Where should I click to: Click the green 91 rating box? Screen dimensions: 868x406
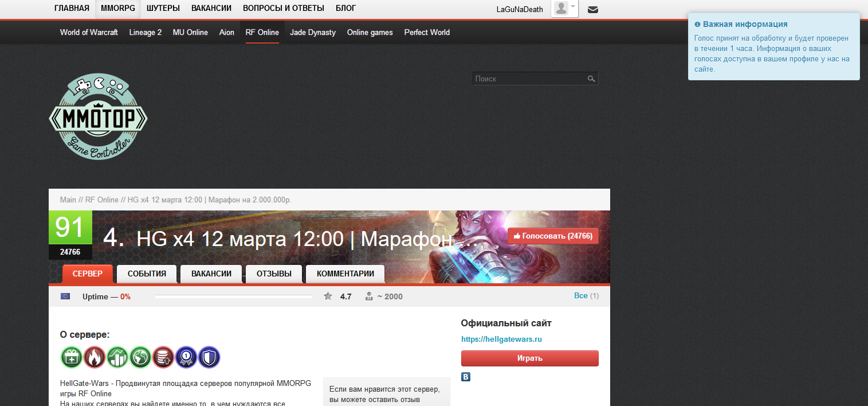[70, 228]
